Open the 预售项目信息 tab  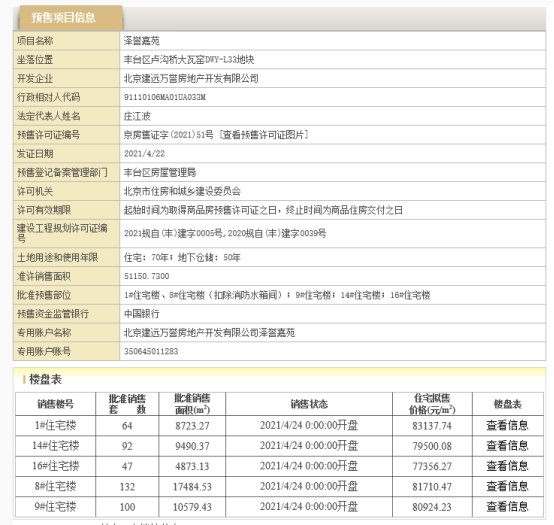(70, 17)
